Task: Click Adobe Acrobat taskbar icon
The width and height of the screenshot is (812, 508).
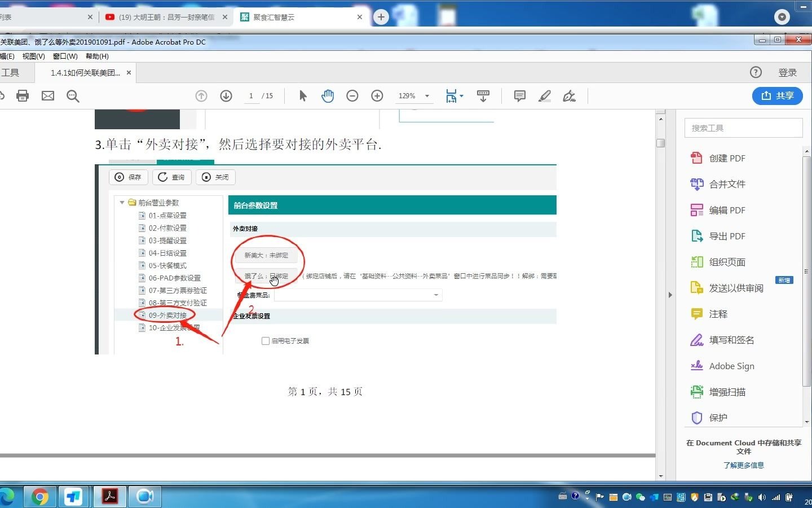Action: tap(109, 497)
